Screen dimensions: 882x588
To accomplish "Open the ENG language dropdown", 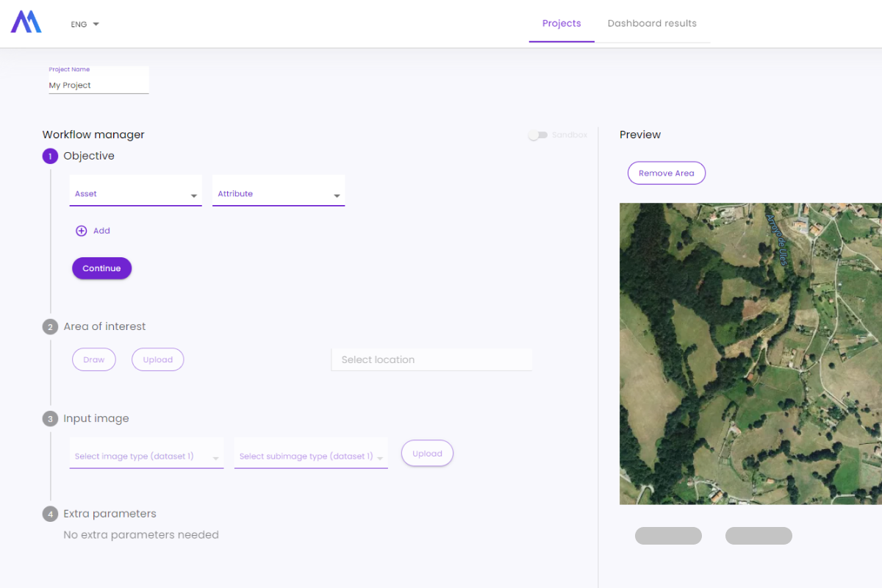I will 83,24.
